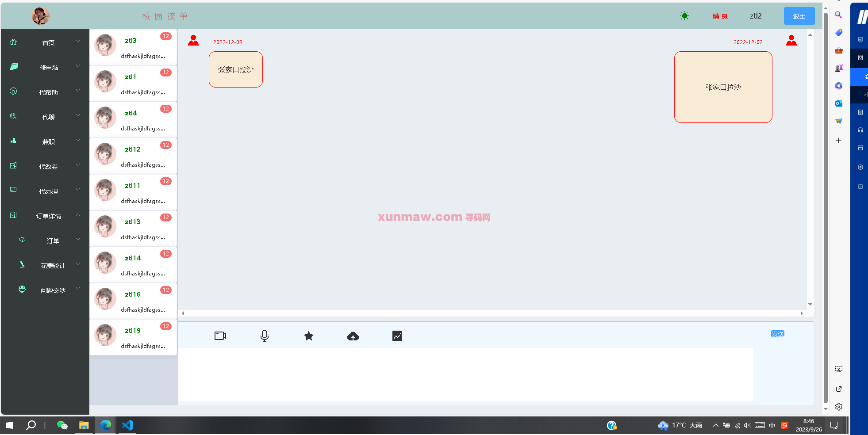Expand the 代聊 menu chevron
This screenshot has width=868, height=435.
coord(78,115)
